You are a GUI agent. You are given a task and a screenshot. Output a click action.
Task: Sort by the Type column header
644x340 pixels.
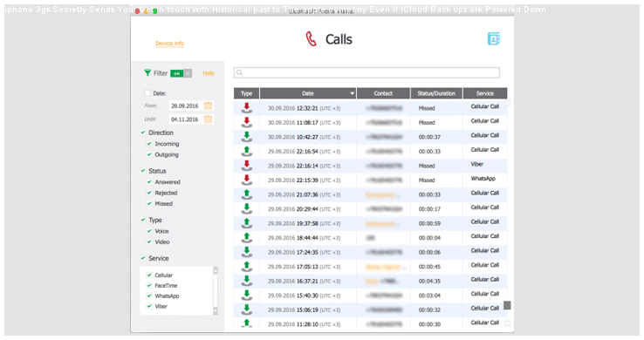coord(246,93)
